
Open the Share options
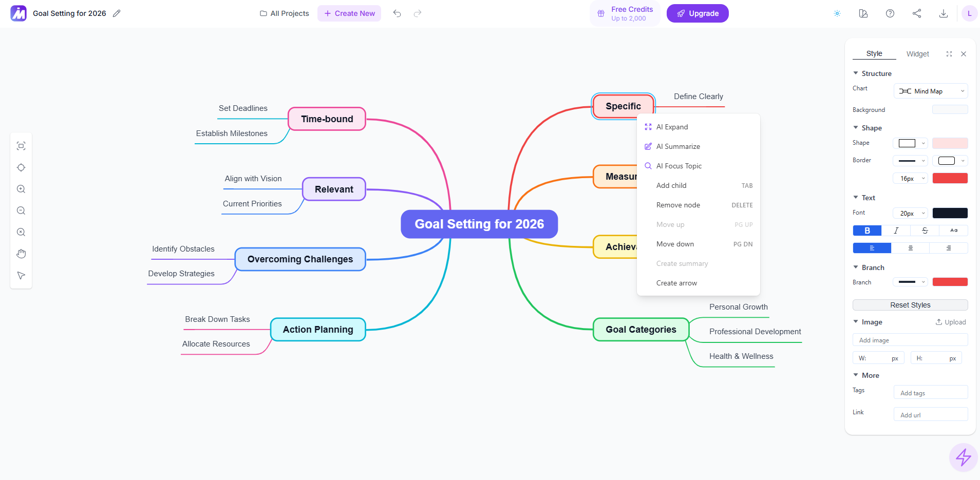tap(917, 13)
